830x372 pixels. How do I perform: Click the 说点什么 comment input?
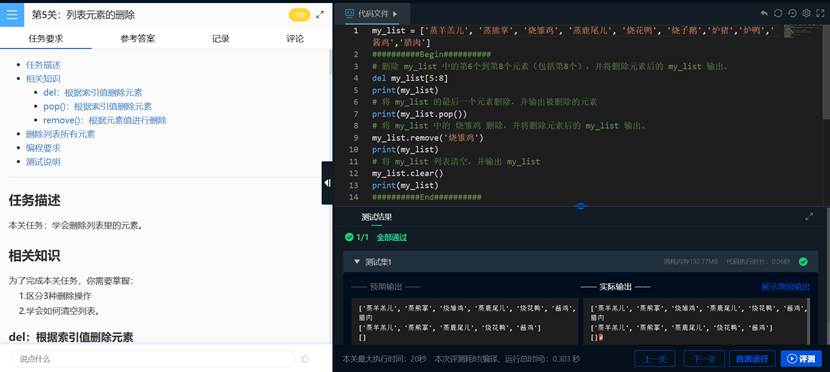[152, 359]
